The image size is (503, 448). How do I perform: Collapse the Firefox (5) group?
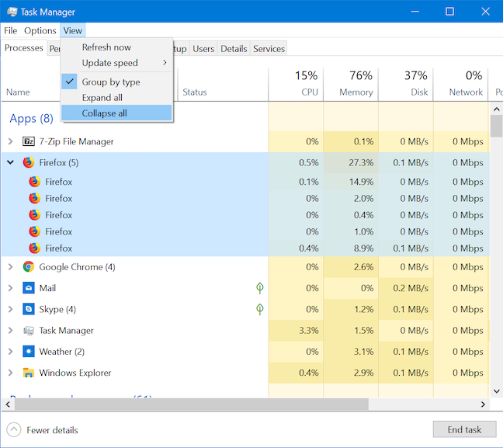10,162
